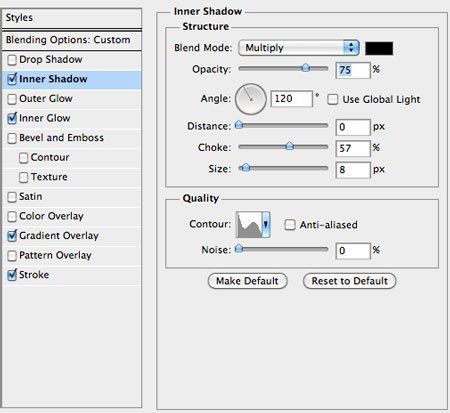Image resolution: width=450 pixels, height=413 pixels.
Task: Click the black shadow color swatch
Action: point(379,48)
